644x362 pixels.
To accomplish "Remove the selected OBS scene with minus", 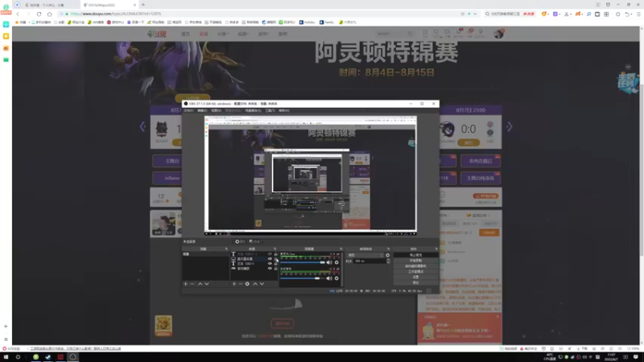I will coord(192,284).
